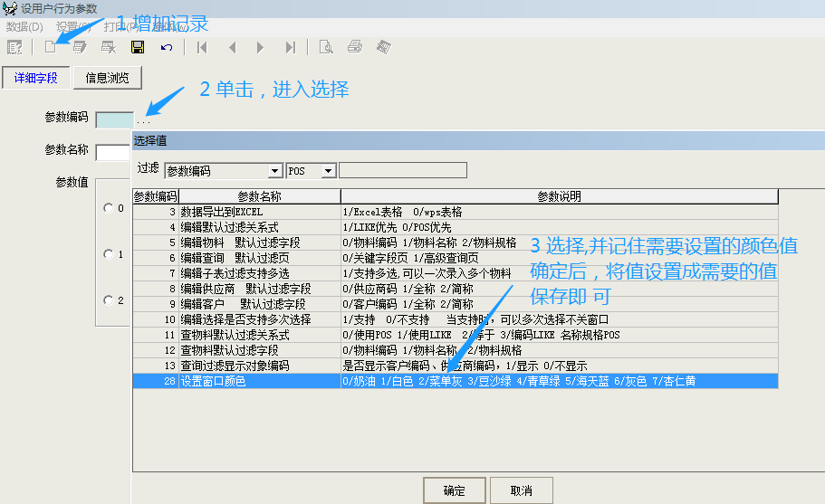Click the save floppy disk icon
The image size is (825, 504).
point(138,47)
